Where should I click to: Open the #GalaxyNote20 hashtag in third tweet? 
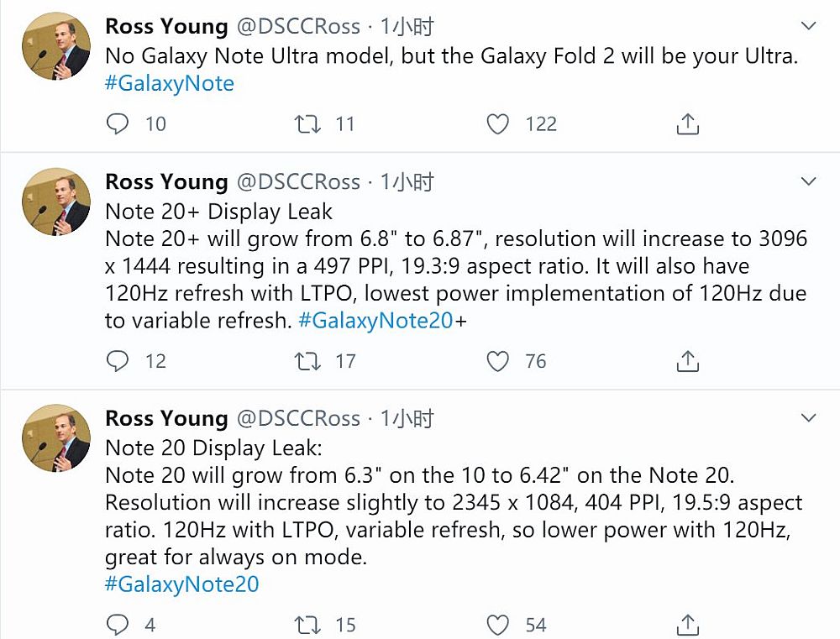point(181,584)
